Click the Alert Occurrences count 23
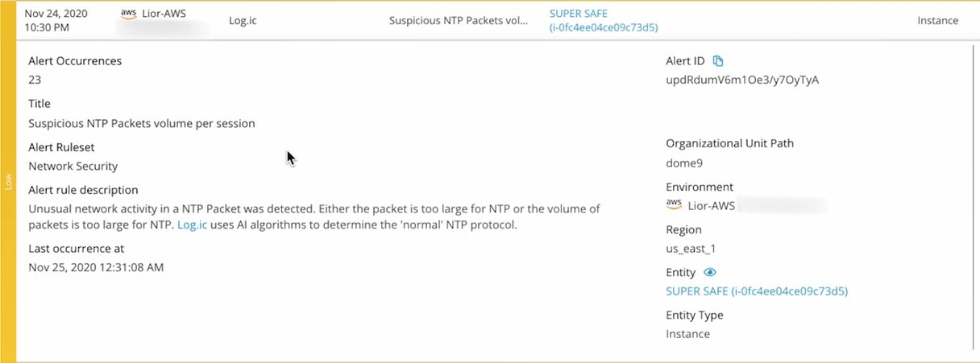This screenshot has height=363, width=980. (x=35, y=80)
